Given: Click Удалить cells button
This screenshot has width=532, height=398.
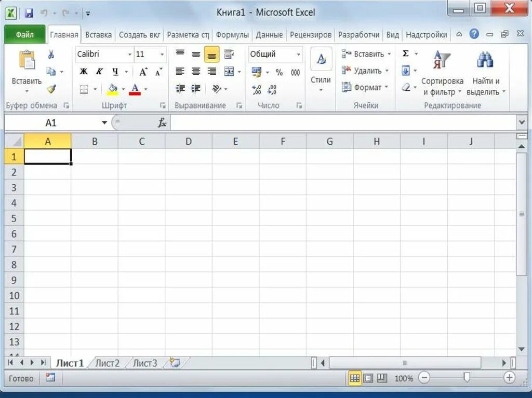Looking at the screenshot, I should tap(365, 71).
